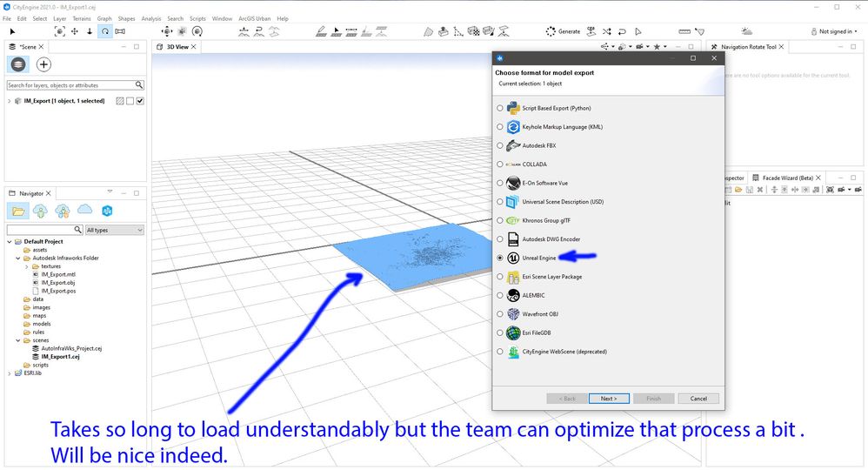Add new layer with the plus icon in Scene
The width and height of the screenshot is (868, 470).
43,64
